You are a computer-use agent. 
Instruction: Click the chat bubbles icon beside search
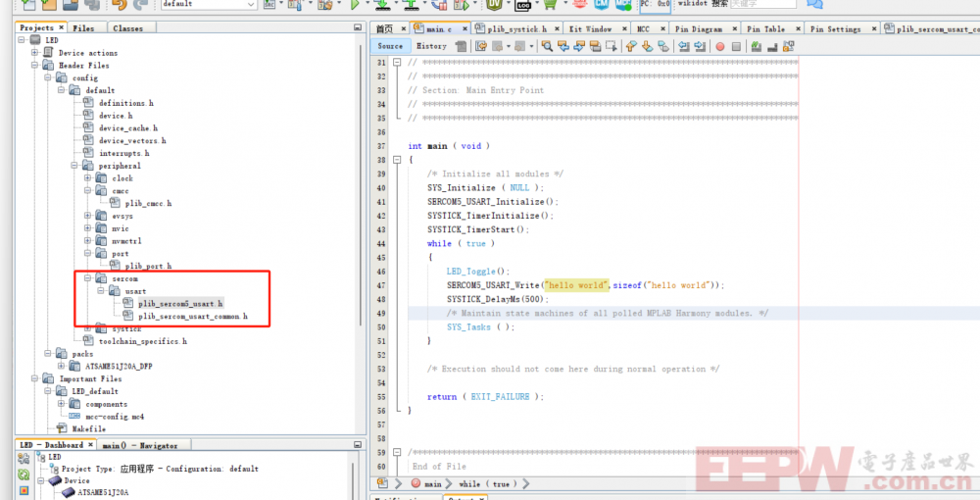point(814,4)
